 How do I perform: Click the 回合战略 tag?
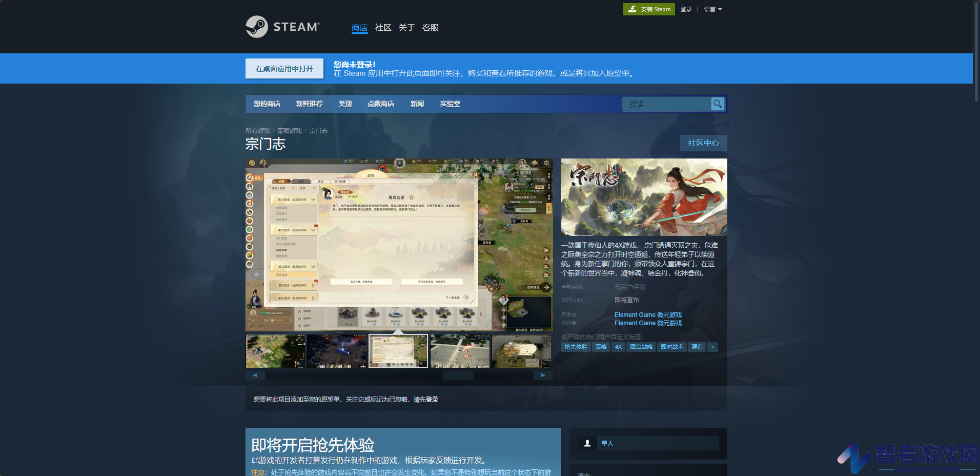[x=641, y=347]
